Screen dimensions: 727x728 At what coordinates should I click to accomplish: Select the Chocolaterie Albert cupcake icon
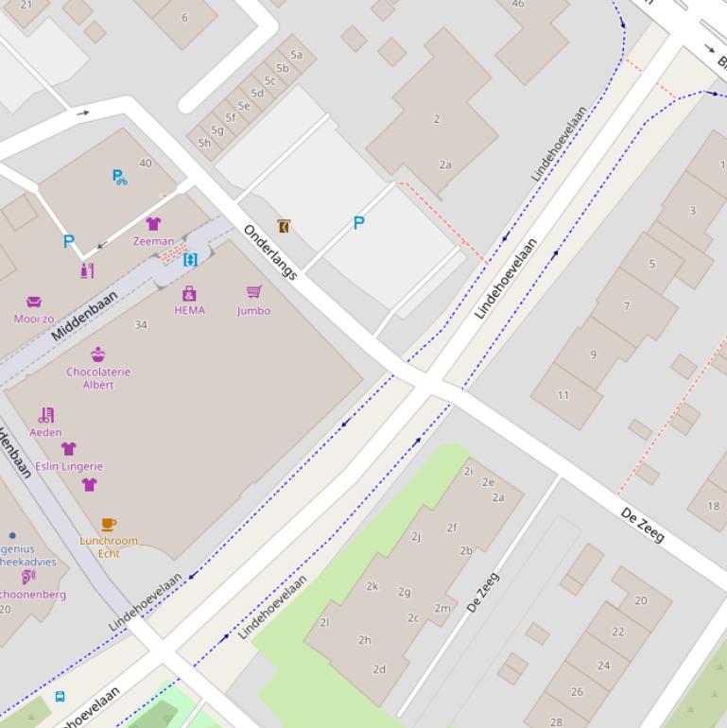coord(97,355)
